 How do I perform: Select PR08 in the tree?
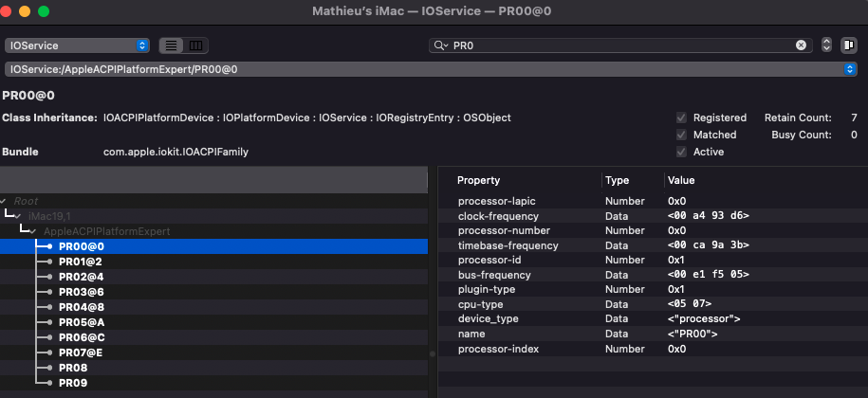(x=213, y=368)
